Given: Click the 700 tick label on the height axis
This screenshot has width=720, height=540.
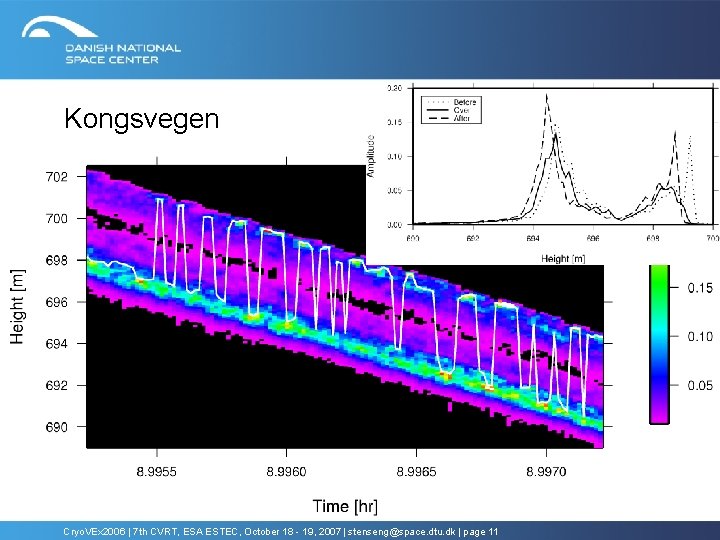Looking at the screenshot, I should pos(56,219).
